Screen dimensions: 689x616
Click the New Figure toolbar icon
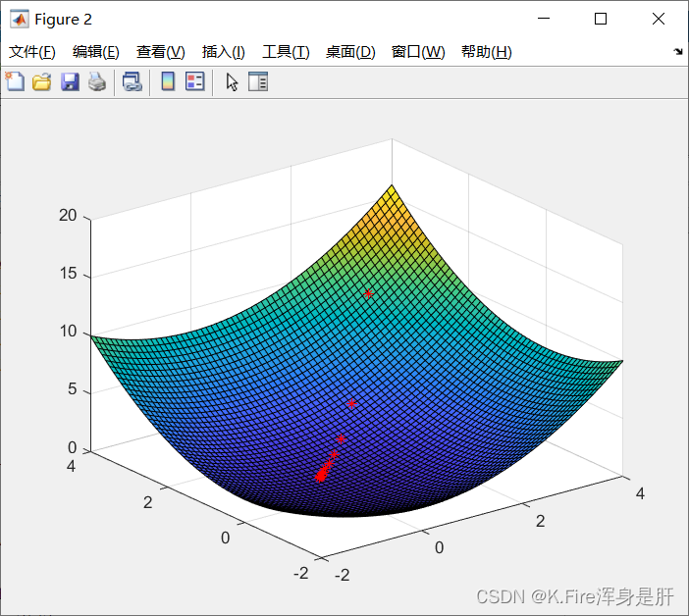tap(15, 81)
